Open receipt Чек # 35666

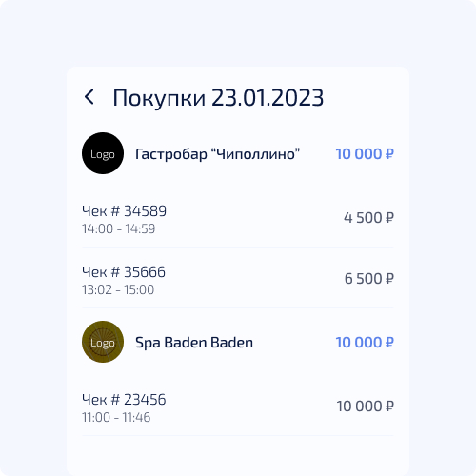(x=238, y=280)
